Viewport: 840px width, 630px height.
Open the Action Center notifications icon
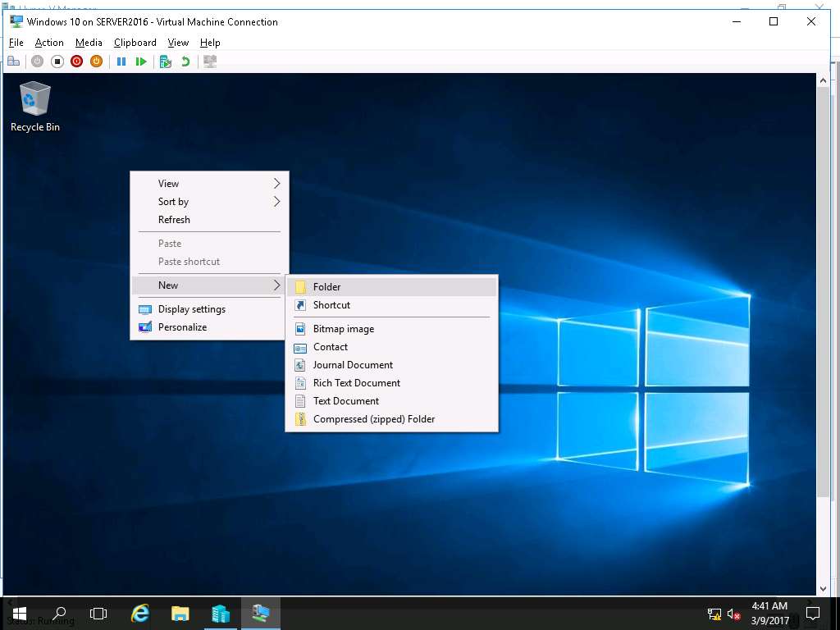(813, 614)
